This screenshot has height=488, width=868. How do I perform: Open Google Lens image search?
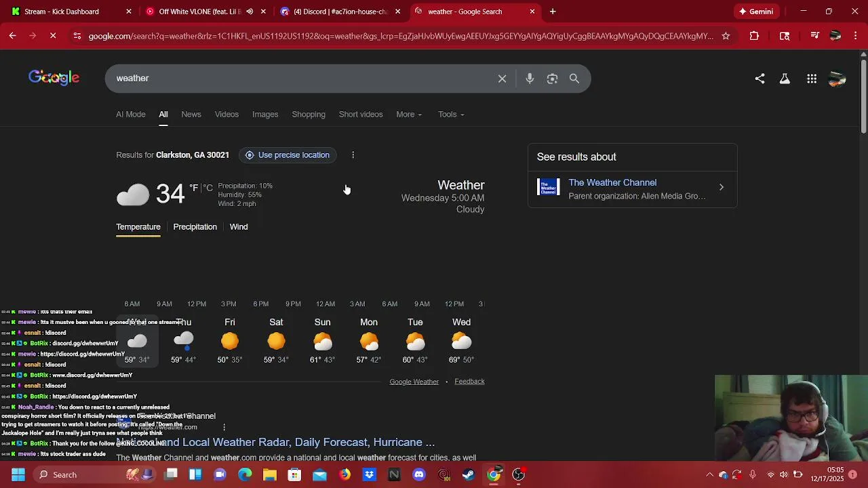pyautogui.click(x=552, y=79)
